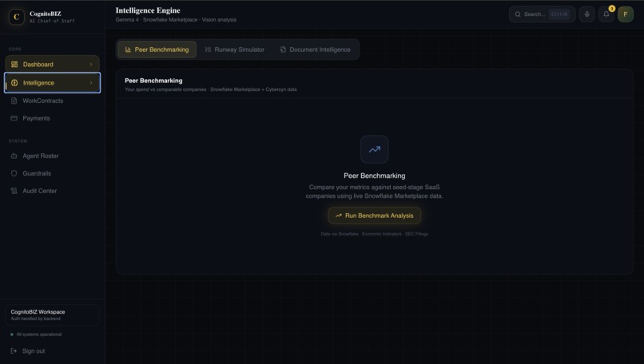Click the search magnifier icon

pos(518,14)
